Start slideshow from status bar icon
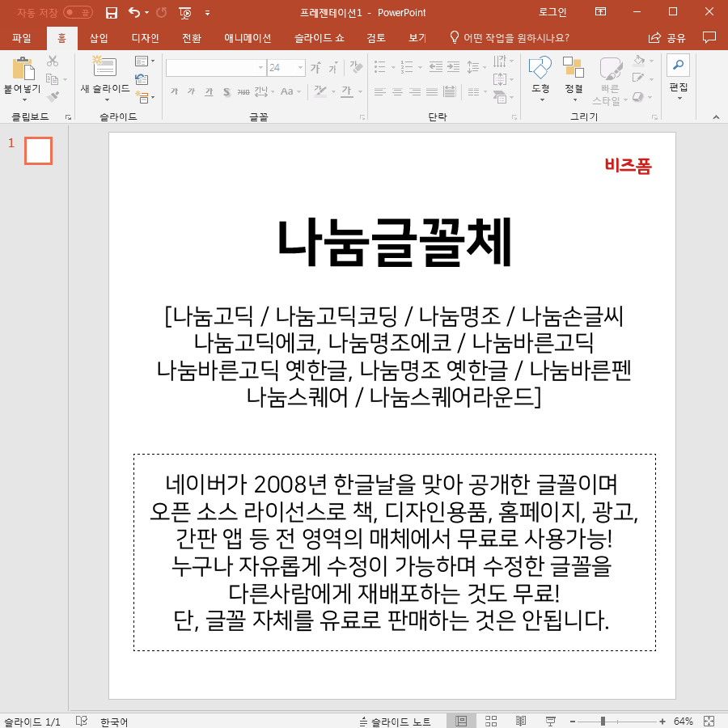The width and height of the screenshot is (728, 728). tap(550, 721)
